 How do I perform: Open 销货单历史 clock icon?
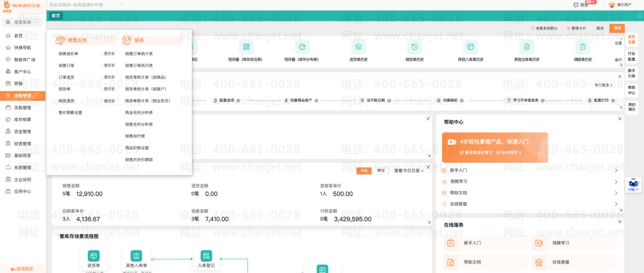[x=414, y=47]
